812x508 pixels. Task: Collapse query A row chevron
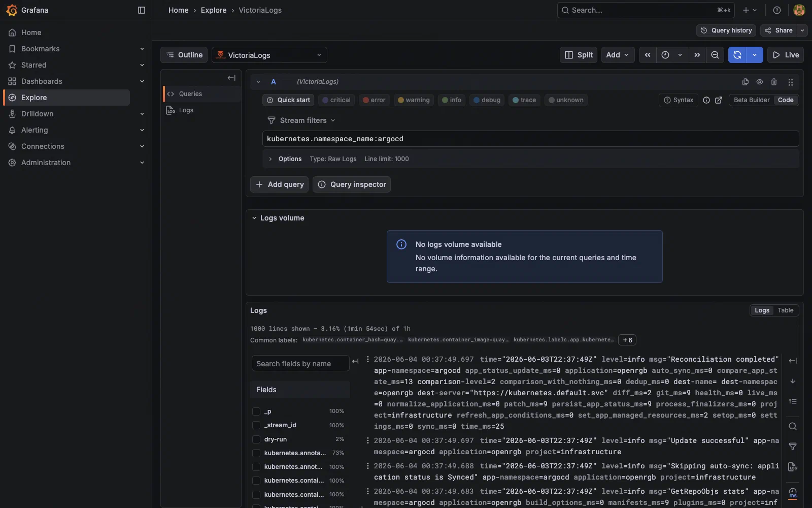pyautogui.click(x=258, y=82)
